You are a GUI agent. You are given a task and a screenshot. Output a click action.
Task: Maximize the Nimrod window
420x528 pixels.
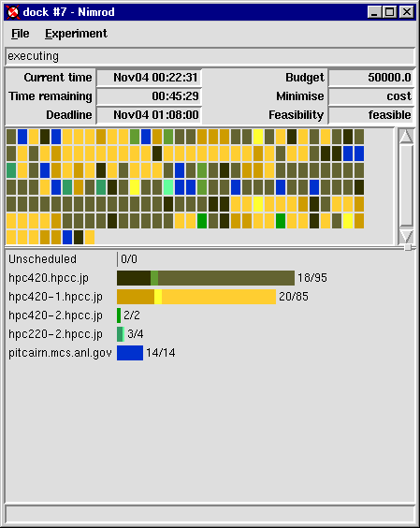(x=390, y=12)
